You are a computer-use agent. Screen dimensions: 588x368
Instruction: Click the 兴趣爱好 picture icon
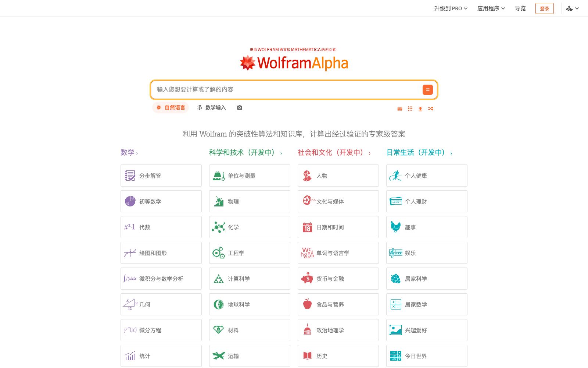click(x=396, y=330)
